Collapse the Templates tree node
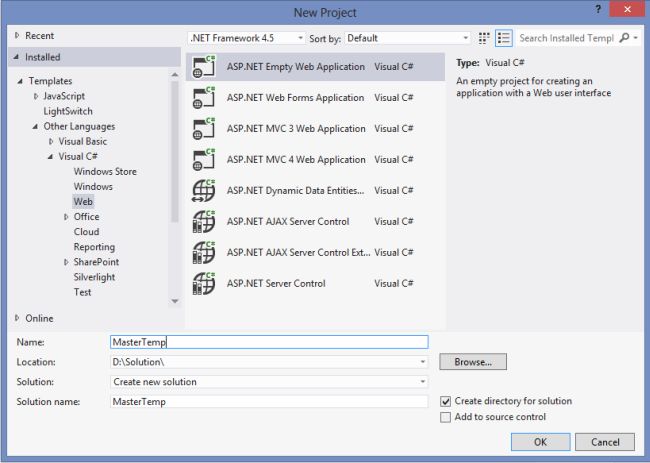This screenshot has height=463, width=650. tap(20, 81)
